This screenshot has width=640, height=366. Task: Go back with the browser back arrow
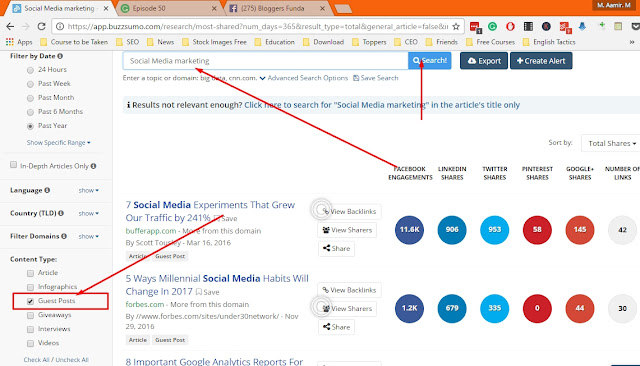[10, 27]
